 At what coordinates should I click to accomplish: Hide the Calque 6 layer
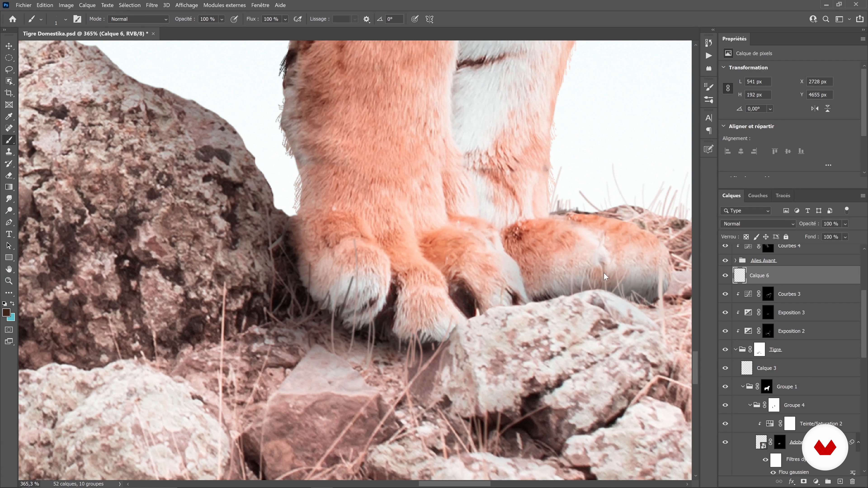coord(725,275)
